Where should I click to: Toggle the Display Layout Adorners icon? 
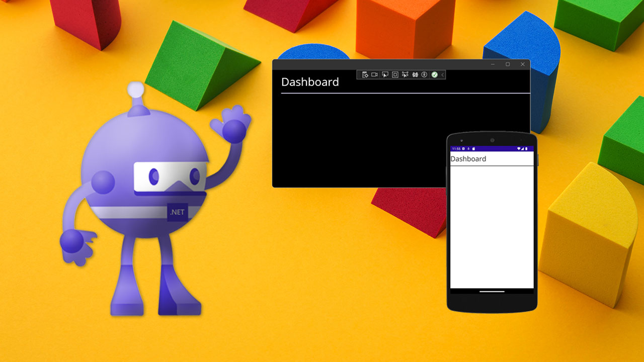click(x=395, y=75)
